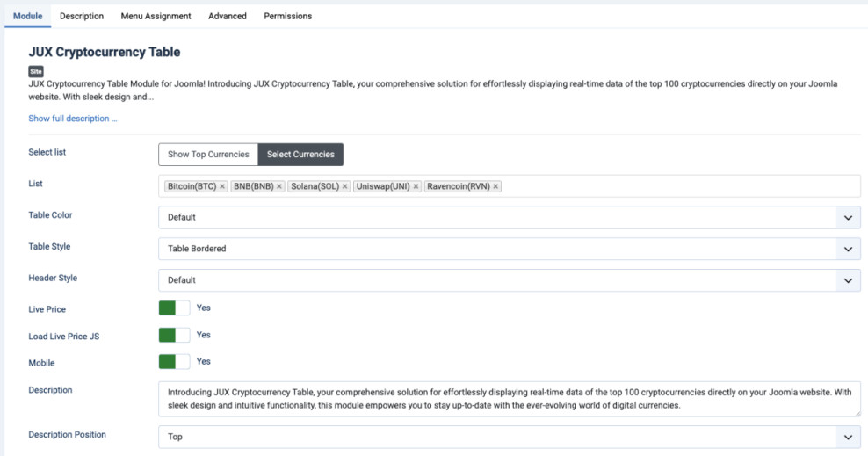Viewport: 868px width, 456px height.
Task: Click Show full description link
Action: tap(73, 119)
